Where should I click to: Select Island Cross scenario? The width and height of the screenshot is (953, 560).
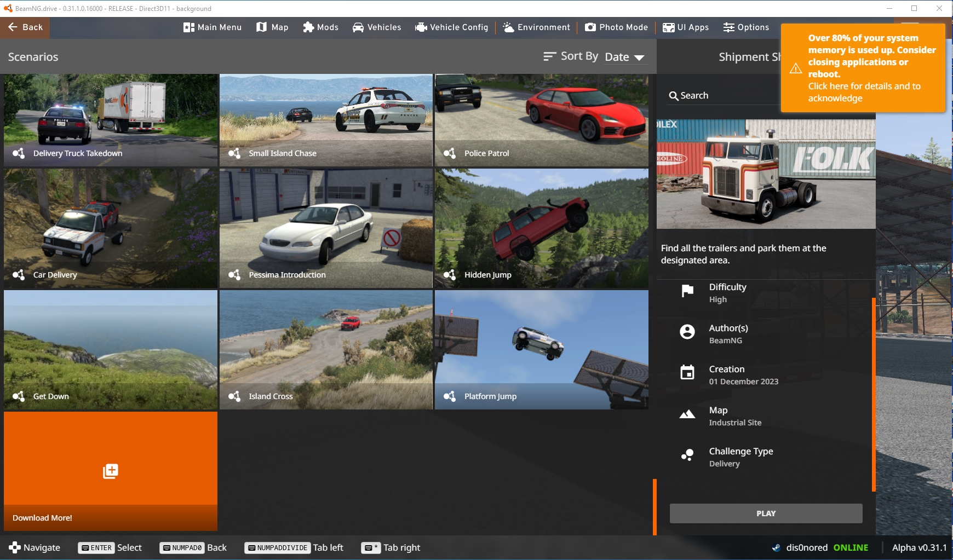coord(326,350)
